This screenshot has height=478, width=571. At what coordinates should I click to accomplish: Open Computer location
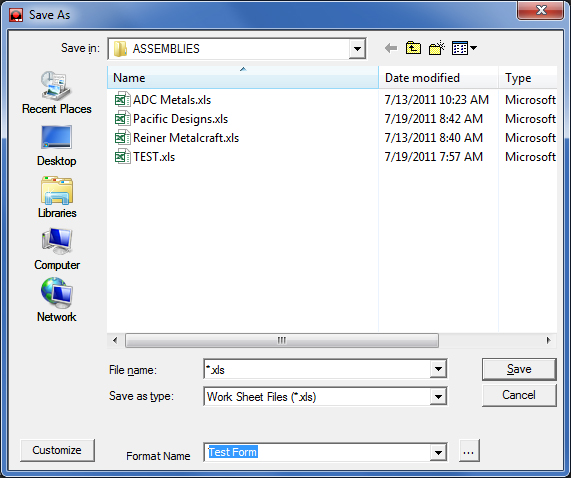tap(57, 249)
